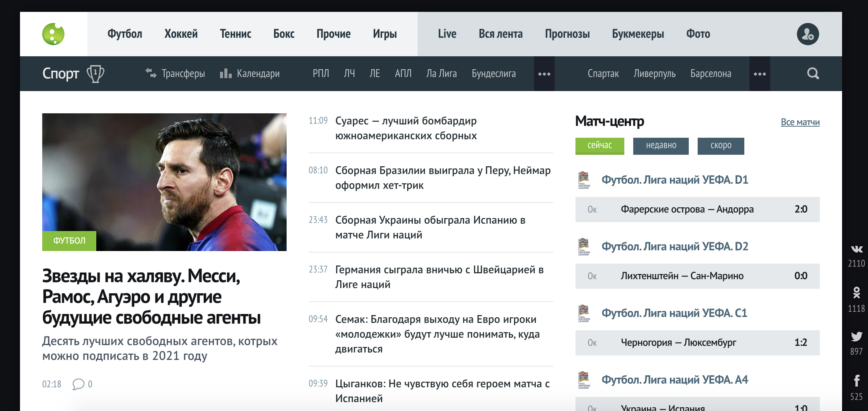Click the trophy icon next to Спорт

tap(96, 74)
